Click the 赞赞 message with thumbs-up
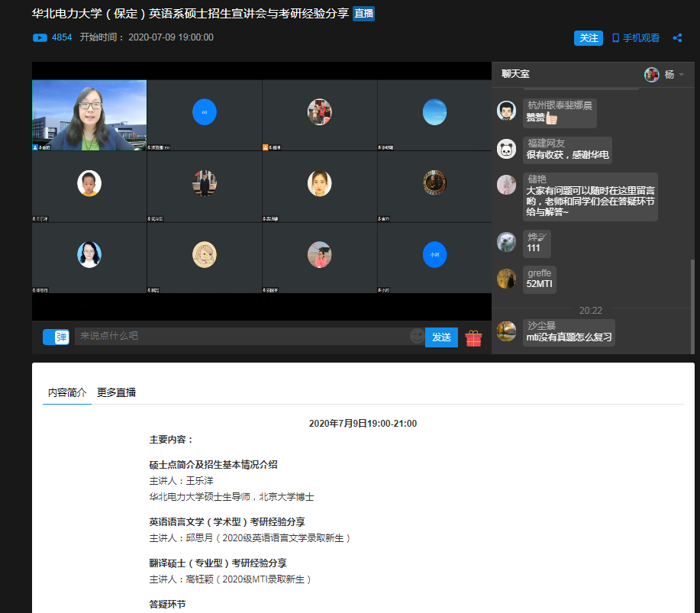This screenshot has height=613, width=700. 542,118
